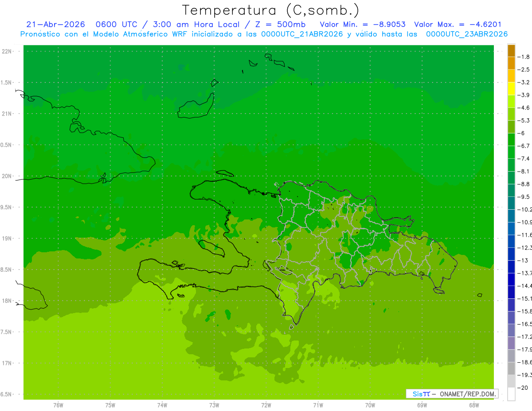Select the topmost dark orange legend swatch
532x411 pixels.
click(511, 51)
